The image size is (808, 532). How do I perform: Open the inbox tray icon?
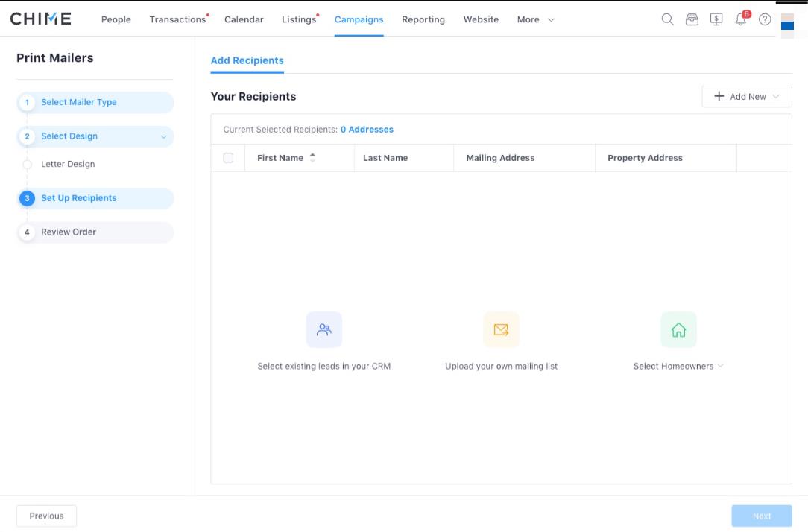coord(692,19)
